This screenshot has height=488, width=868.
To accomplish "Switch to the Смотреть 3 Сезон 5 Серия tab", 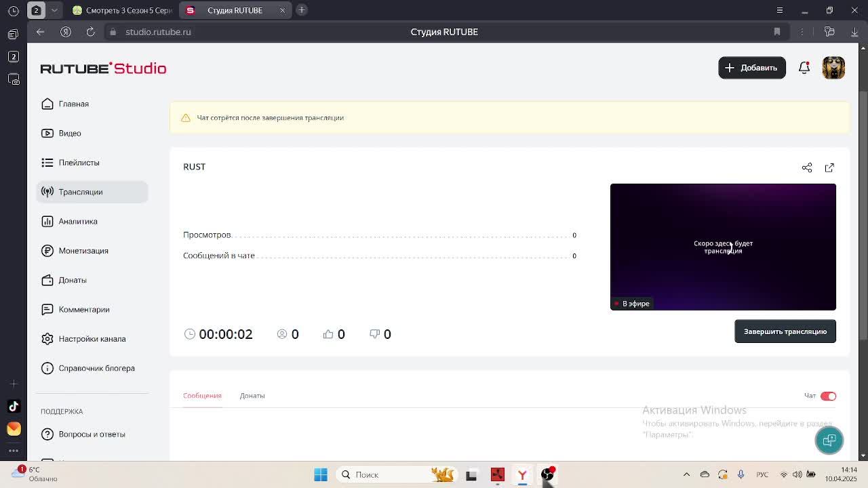I will (x=123, y=10).
